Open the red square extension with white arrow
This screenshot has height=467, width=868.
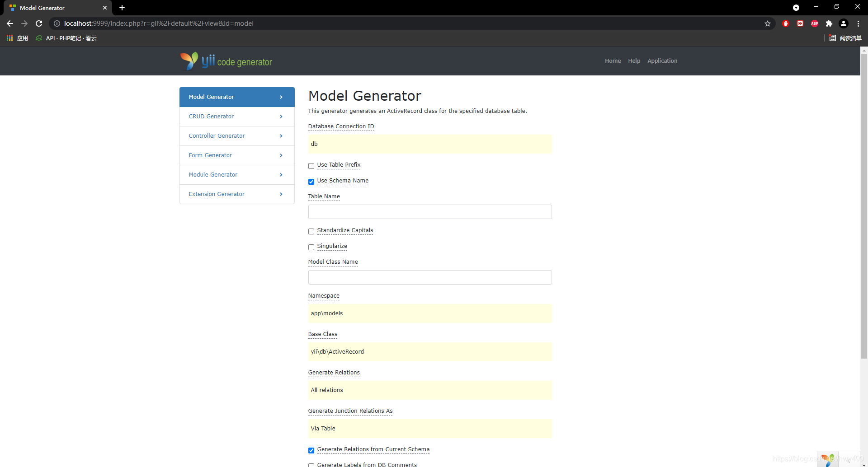pos(800,23)
